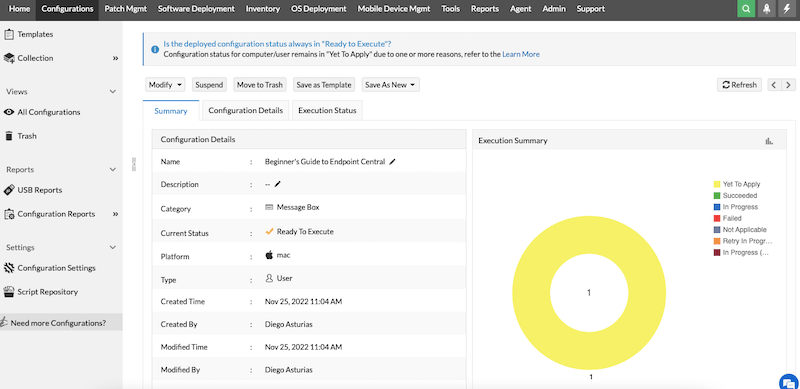Click the USB Reports icon
The width and height of the screenshot is (800, 389).
[x=9, y=190]
